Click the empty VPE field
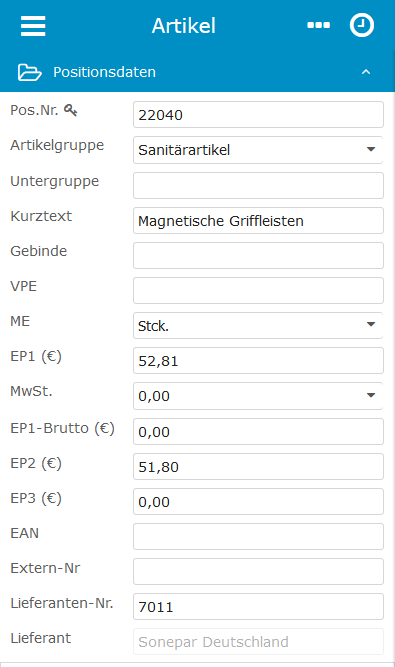 point(258,291)
